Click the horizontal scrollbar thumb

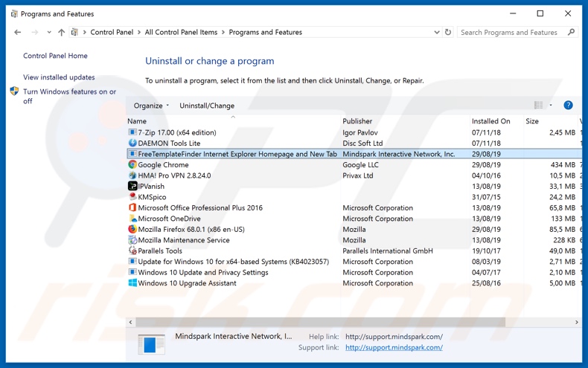[320, 322]
